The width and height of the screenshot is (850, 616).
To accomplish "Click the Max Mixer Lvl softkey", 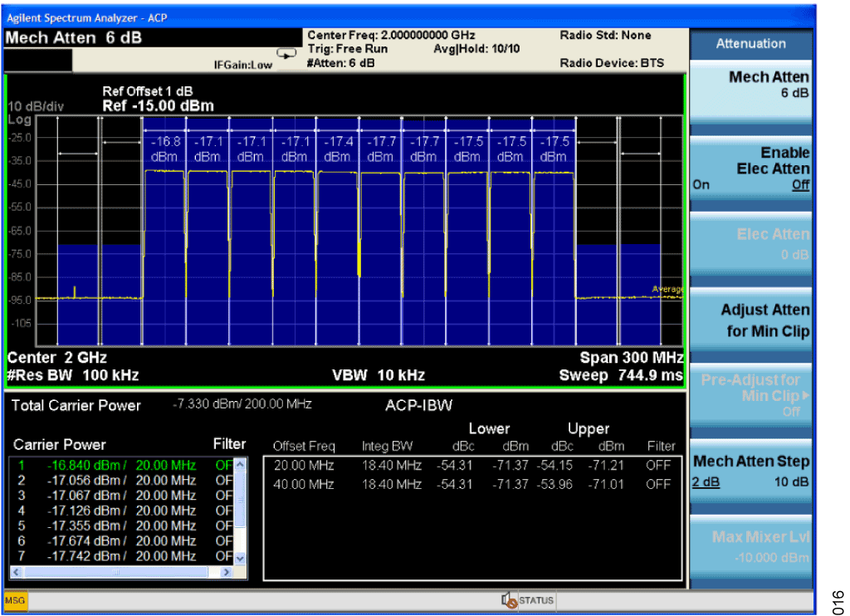I will point(750,546).
